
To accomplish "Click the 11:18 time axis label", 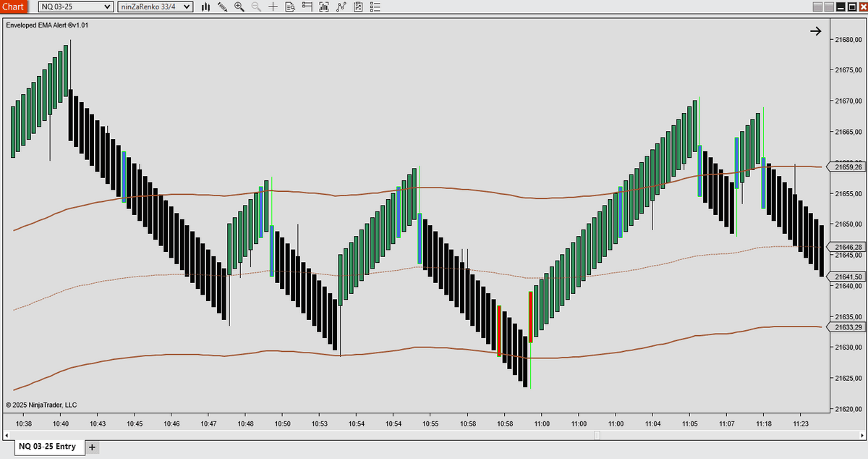I will pos(765,424).
